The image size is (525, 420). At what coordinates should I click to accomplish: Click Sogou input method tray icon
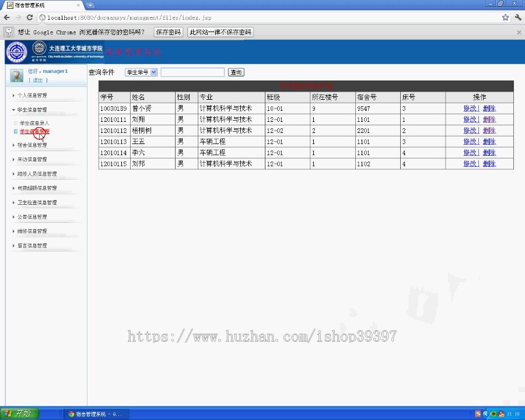(x=478, y=414)
